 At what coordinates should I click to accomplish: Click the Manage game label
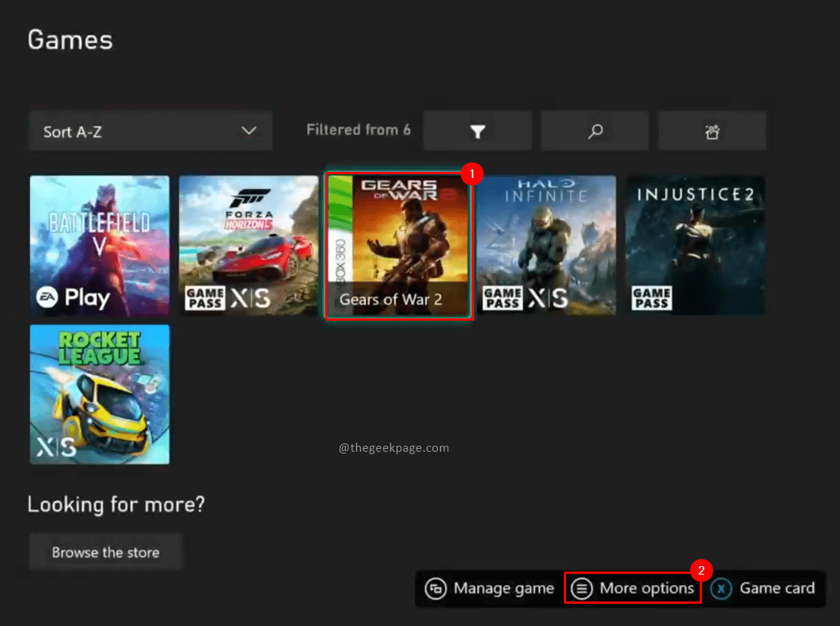(503, 588)
